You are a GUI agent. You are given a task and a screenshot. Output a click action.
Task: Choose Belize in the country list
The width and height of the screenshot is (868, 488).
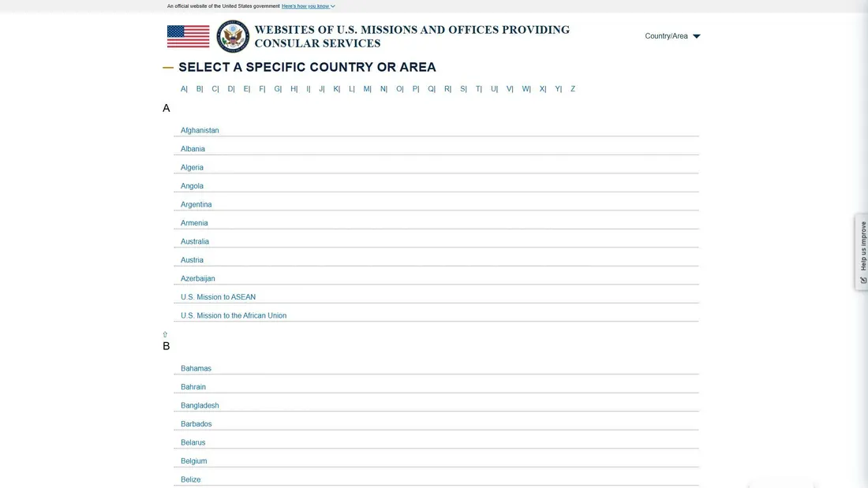[x=190, y=479]
